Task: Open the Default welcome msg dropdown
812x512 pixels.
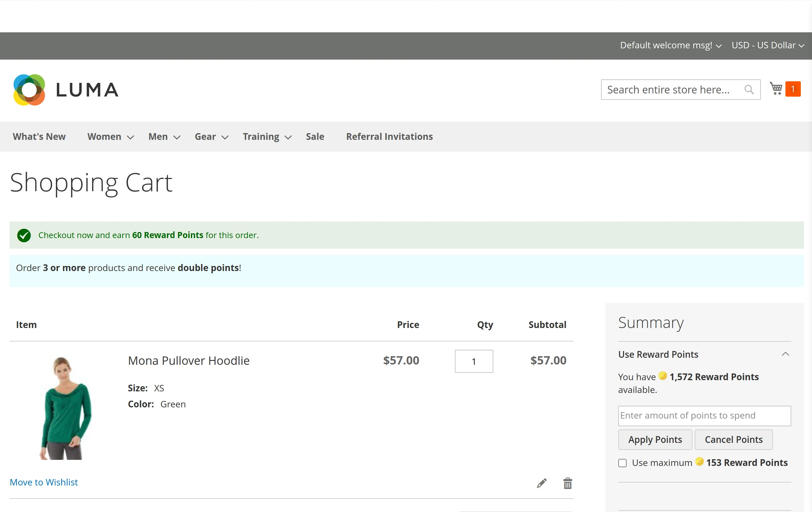Action: [670, 45]
